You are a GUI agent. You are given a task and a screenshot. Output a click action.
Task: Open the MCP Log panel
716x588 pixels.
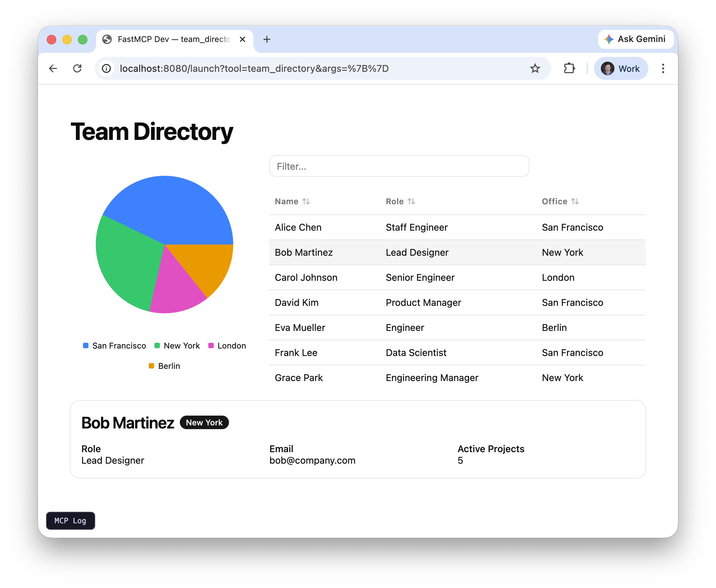(70, 521)
